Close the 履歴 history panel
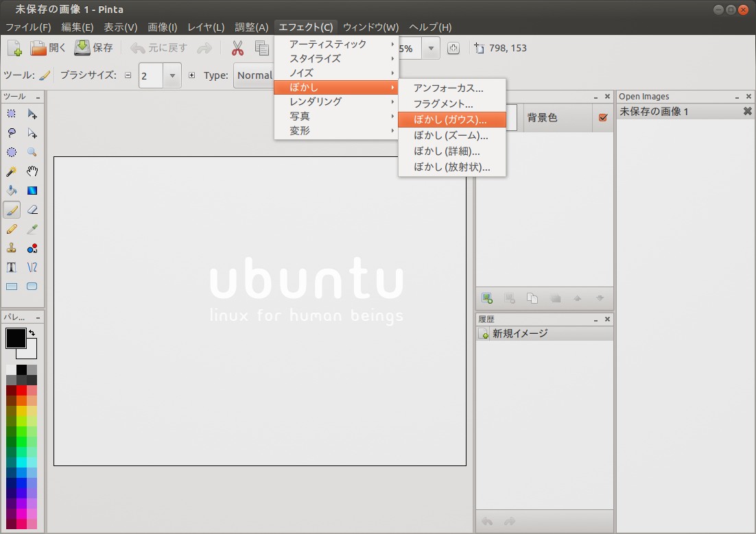 click(607, 319)
